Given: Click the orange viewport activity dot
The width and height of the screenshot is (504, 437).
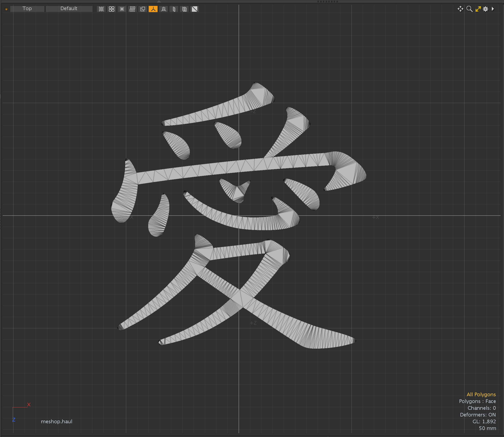Looking at the screenshot, I should (x=6, y=9).
